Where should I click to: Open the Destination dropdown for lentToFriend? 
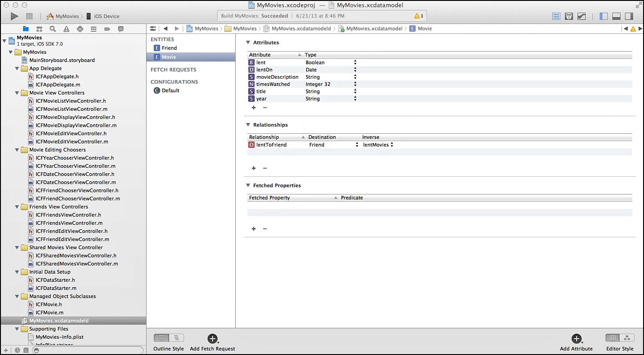pyautogui.click(x=357, y=145)
